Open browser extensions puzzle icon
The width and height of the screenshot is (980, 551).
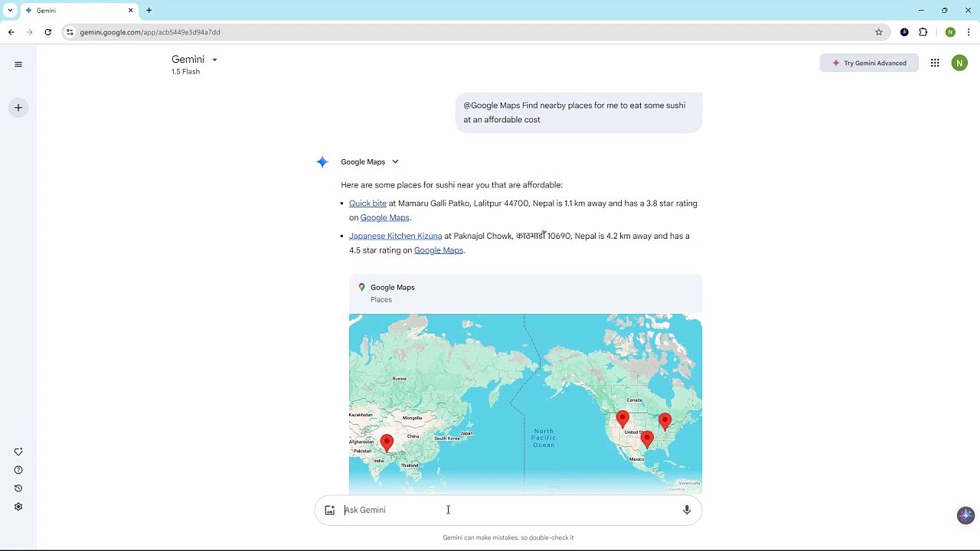pyautogui.click(x=923, y=32)
